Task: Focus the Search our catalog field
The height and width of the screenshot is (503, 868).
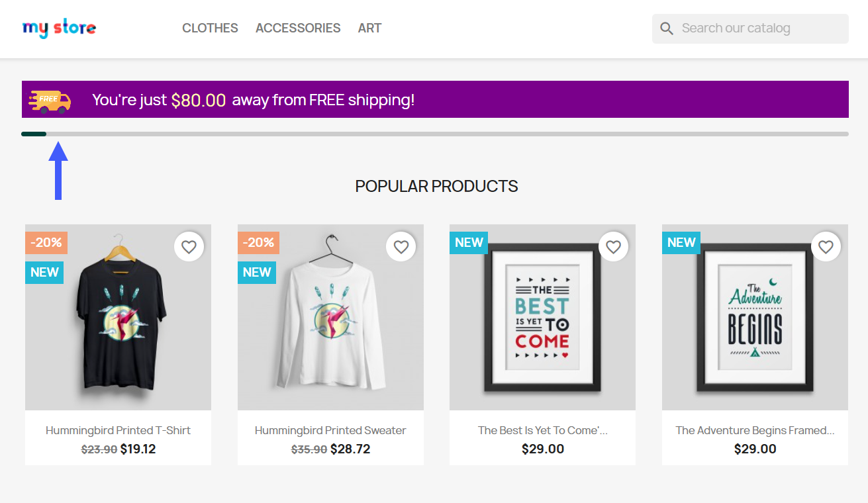Action: (750, 28)
